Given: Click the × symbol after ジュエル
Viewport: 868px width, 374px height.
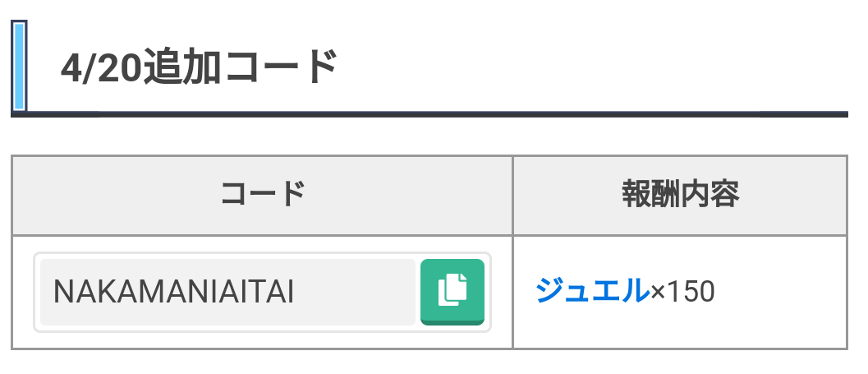Looking at the screenshot, I should [x=659, y=293].
